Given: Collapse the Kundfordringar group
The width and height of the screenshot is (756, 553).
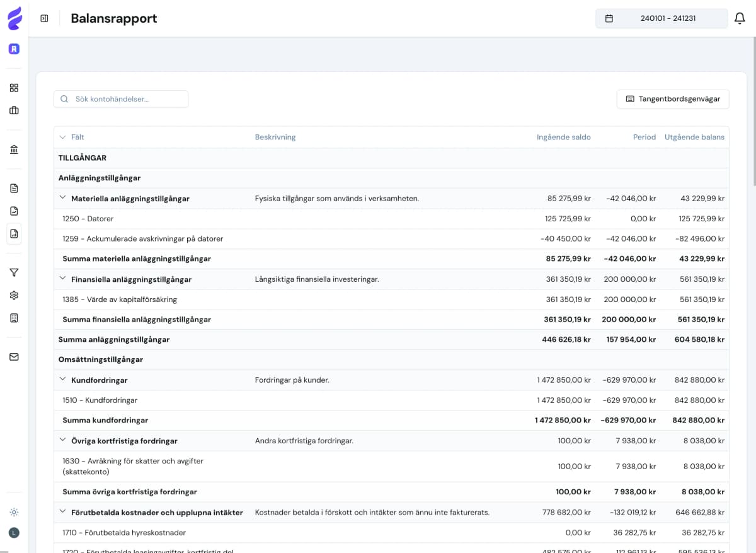Looking at the screenshot, I should [62, 380].
